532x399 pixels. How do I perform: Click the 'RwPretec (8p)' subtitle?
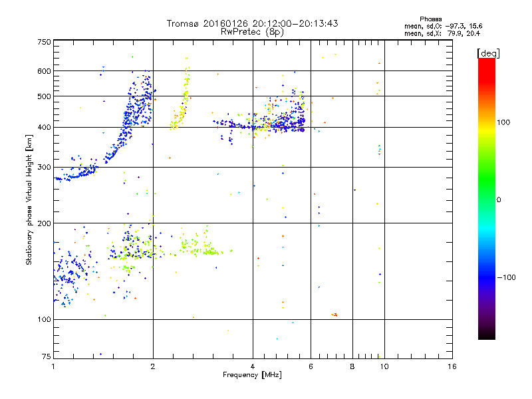point(252,32)
